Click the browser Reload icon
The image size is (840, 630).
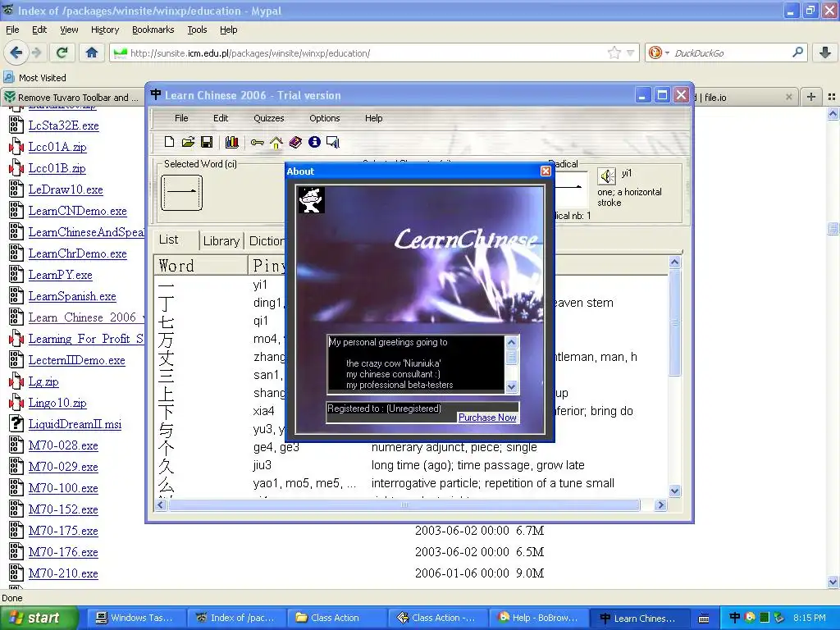(x=62, y=52)
